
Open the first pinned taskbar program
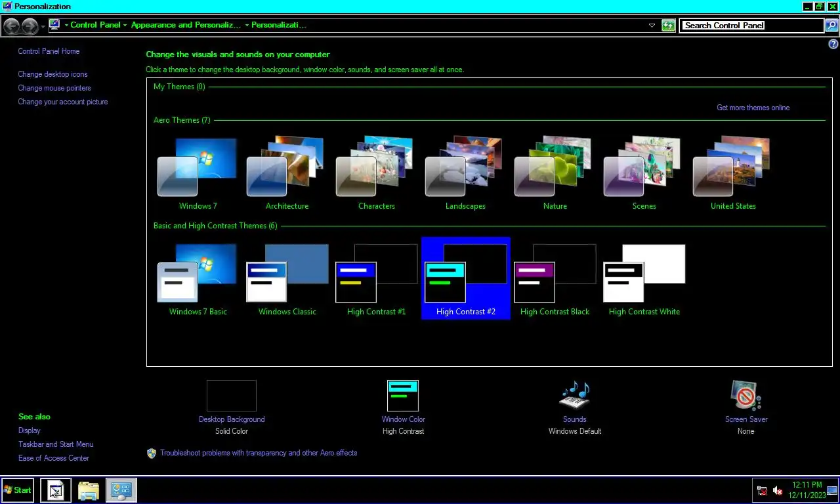(x=56, y=490)
